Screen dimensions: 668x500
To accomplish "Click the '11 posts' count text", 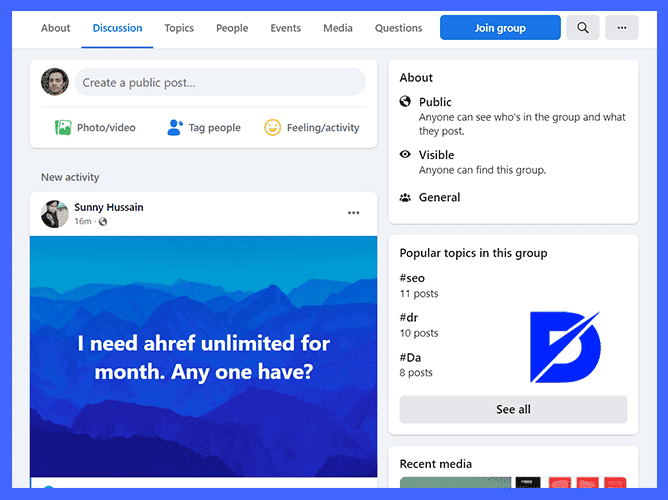I will pos(419,294).
